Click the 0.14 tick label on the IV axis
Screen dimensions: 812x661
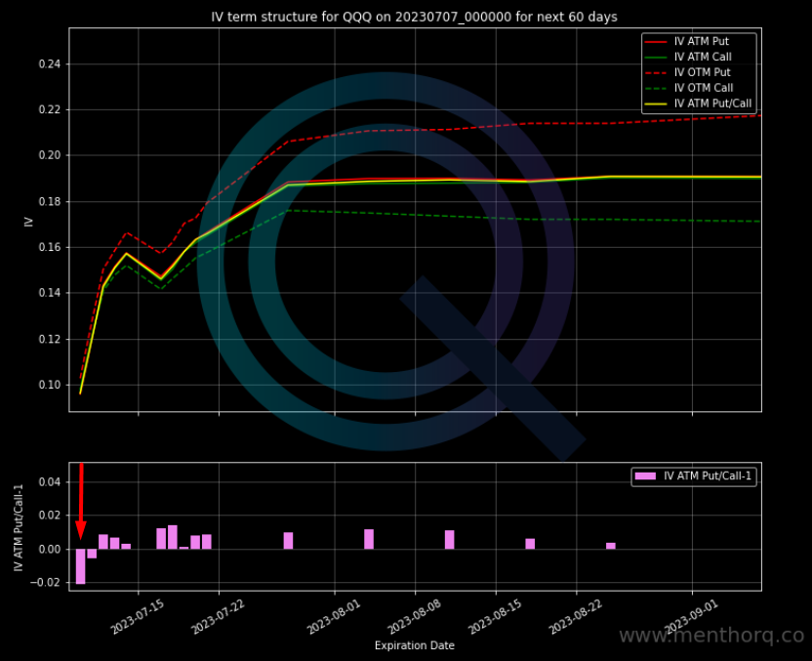point(50,293)
